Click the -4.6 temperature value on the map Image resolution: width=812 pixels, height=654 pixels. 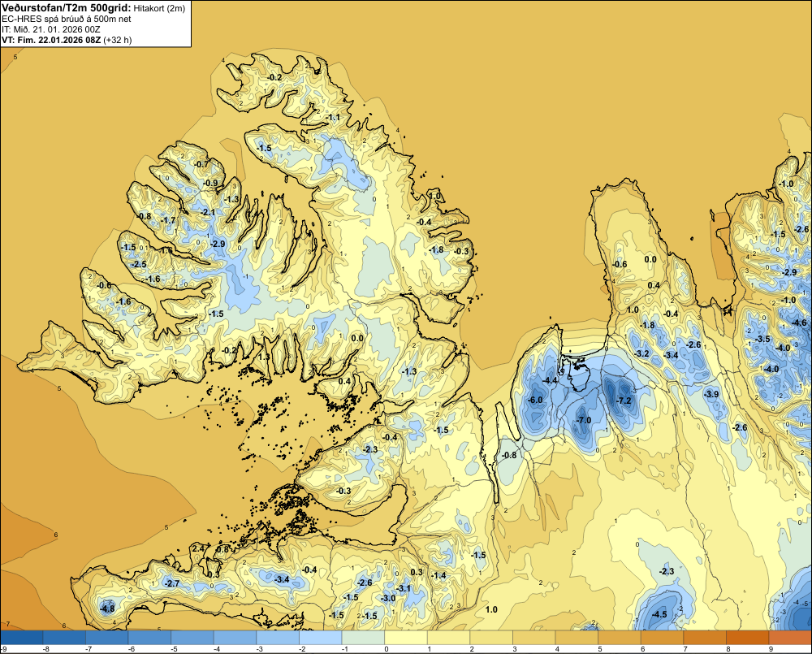point(800,323)
